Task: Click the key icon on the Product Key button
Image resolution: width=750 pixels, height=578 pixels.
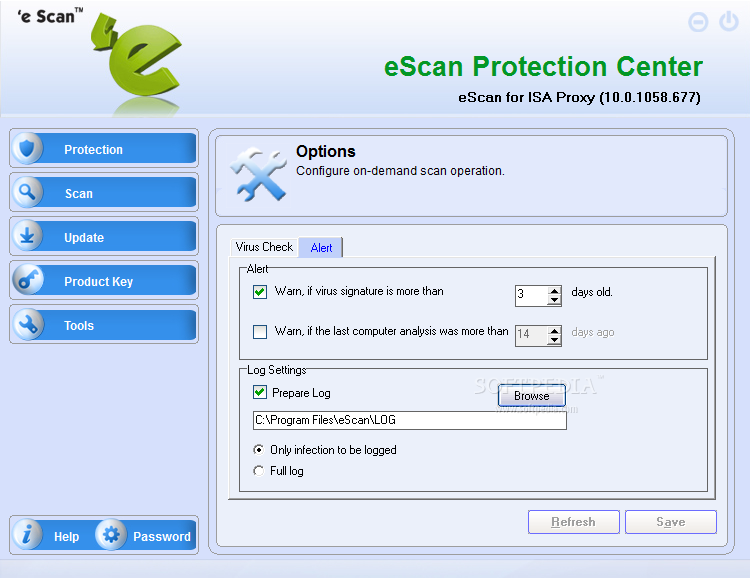Action: tap(27, 280)
